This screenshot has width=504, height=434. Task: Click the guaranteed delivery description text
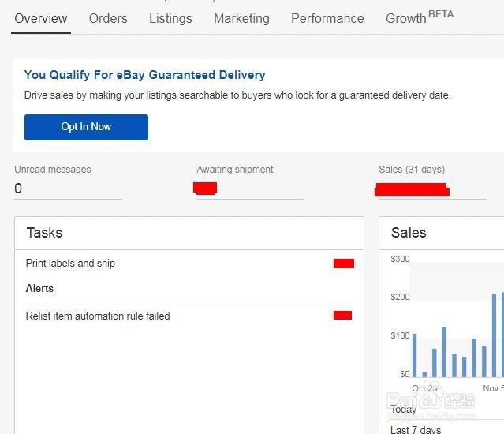[237, 95]
